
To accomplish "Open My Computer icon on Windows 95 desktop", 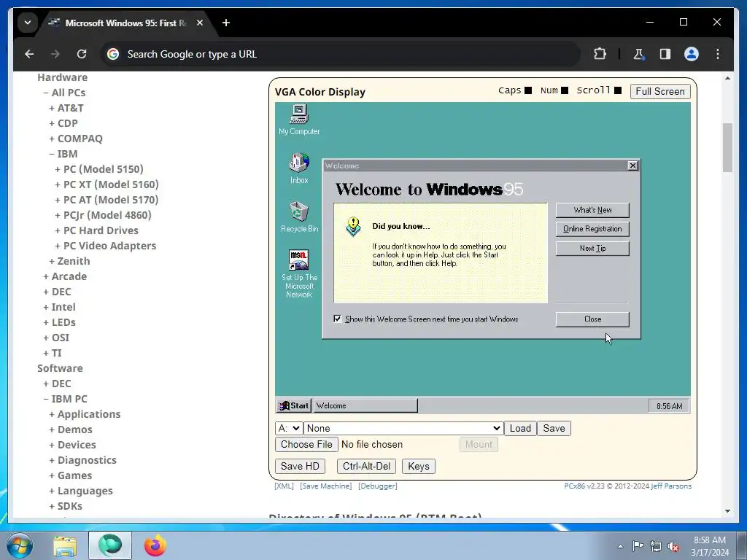I will [299, 120].
